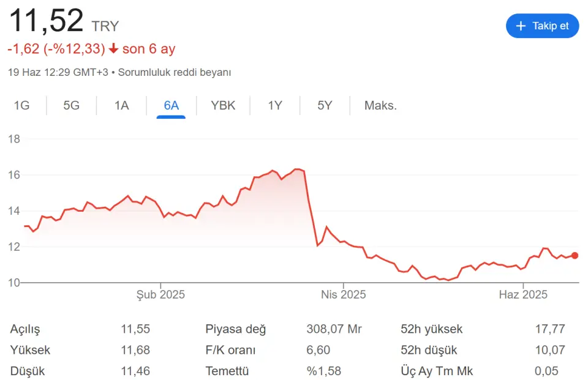
Task: Click the red endpoint dot on the chart
Action: [575, 256]
